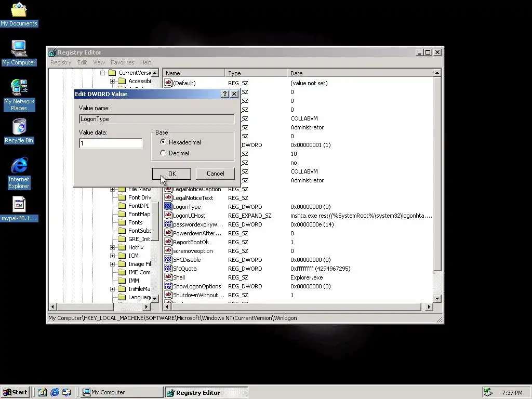Sort values by the Type column header
532x399 pixels.
tap(256, 73)
